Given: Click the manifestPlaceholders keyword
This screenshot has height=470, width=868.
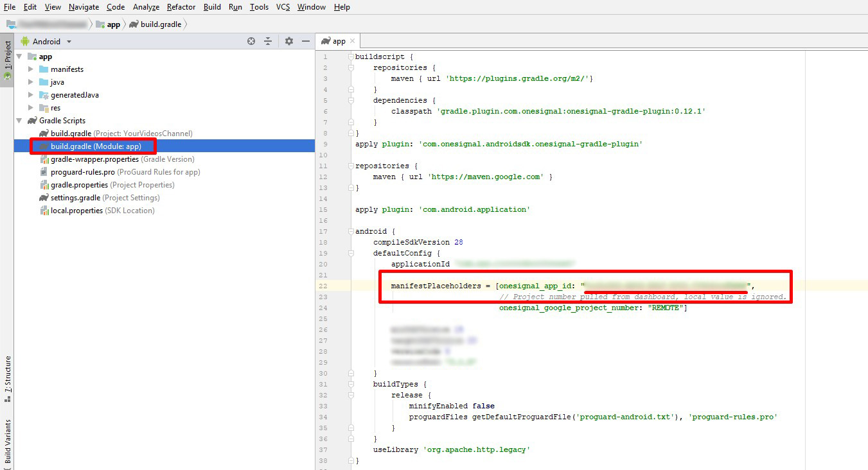Looking at the screenshot, I should [436, 286].
